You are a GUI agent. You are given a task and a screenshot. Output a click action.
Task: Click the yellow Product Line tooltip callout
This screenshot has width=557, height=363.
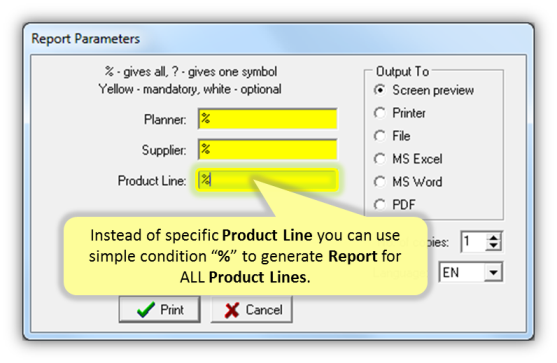coord(245,256)
